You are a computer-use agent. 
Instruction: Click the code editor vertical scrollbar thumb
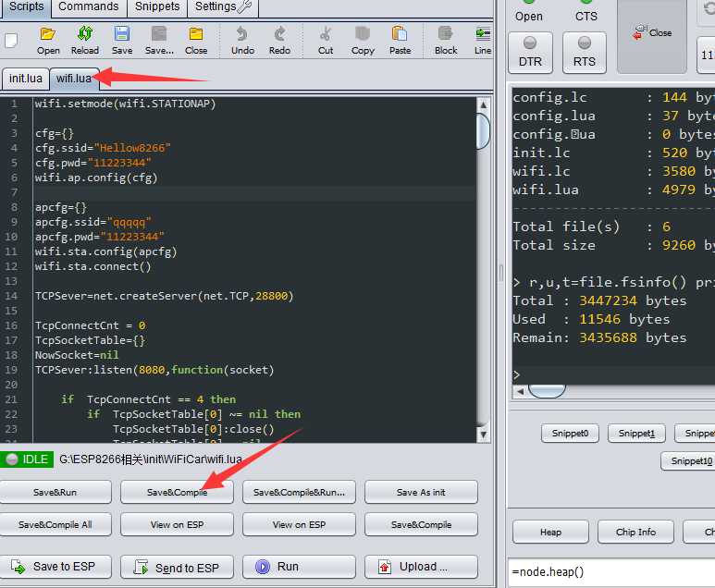pyautogui.click(x=484, y=131)
